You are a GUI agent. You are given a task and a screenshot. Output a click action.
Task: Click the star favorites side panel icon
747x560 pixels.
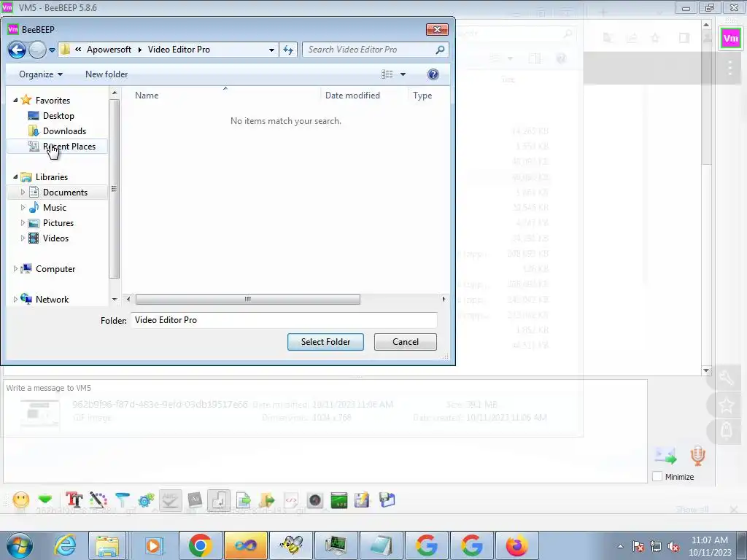[727, 405]
